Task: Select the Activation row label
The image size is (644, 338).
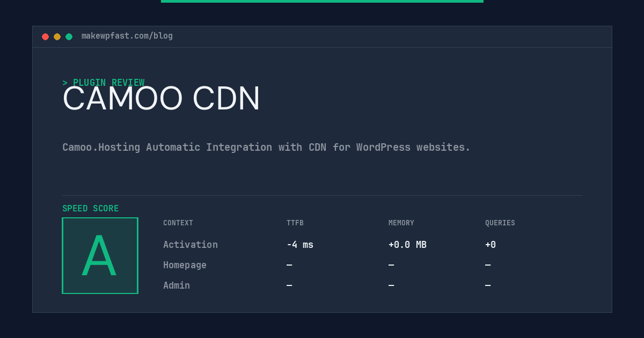Action: click(191, 245)
